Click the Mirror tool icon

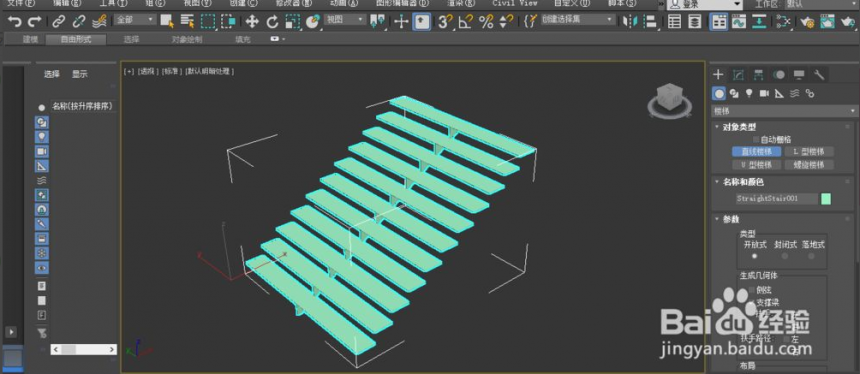(x=630, y=21)
